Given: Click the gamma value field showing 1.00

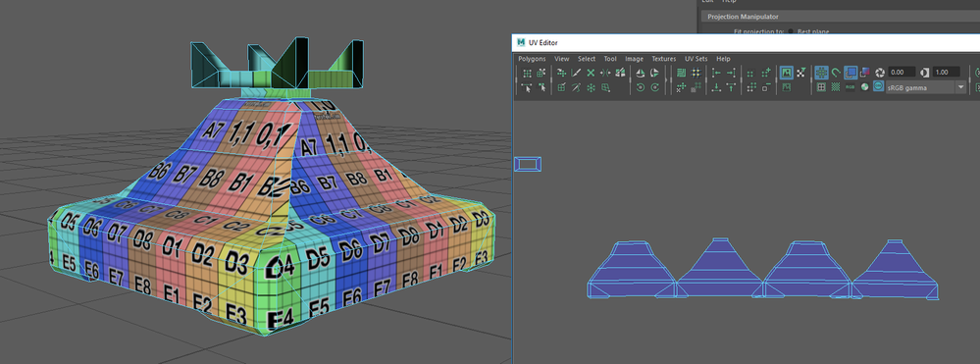Looking at the screenshot, I should coord(947,73).
